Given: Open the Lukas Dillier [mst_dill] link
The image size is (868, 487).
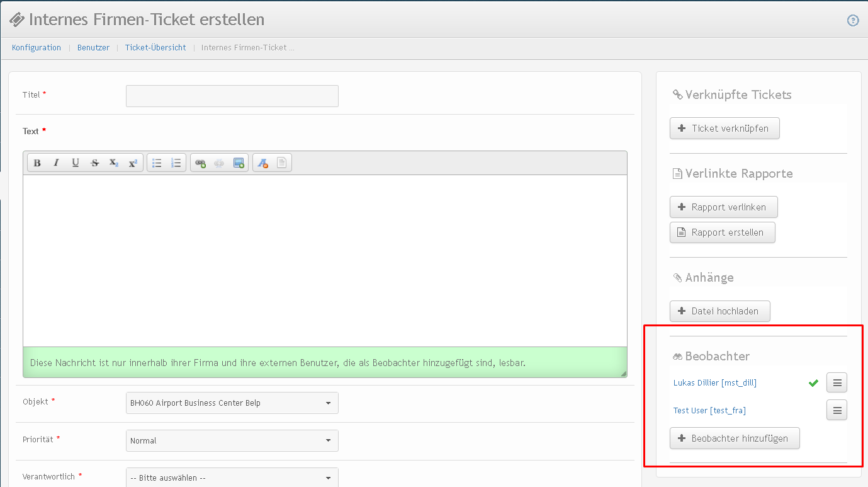Looking at the screenshot, I should (715, 383).
